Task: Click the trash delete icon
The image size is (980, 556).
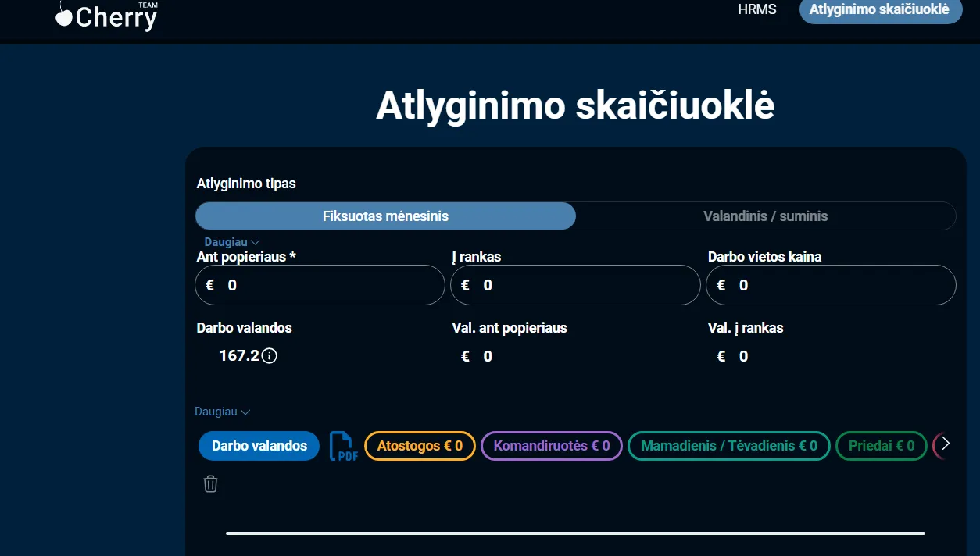Action: [x=209, y=484]
